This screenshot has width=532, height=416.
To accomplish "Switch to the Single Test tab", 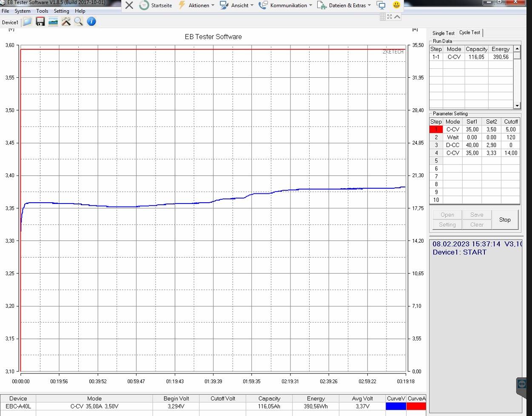I will (444, 33).
